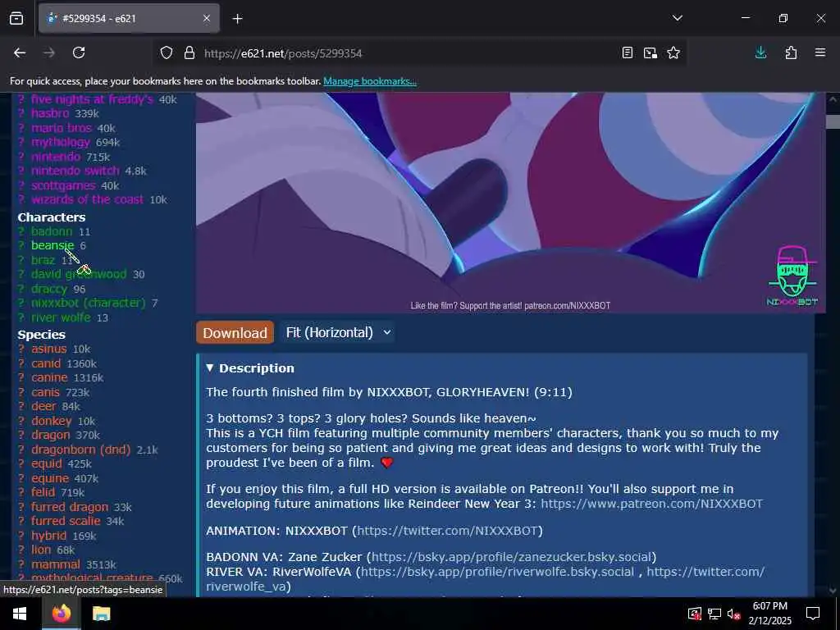Go forward one page
The height and width of the screenshot is (630, 840).
pos(49,52)
